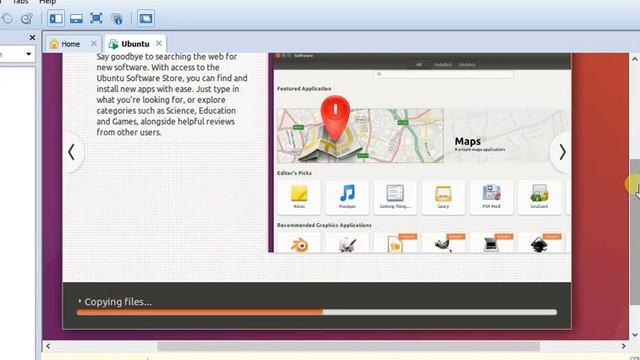Toggle the console view toolbar icon
Viewport: 640px width, 360px height.
point(146,18)
